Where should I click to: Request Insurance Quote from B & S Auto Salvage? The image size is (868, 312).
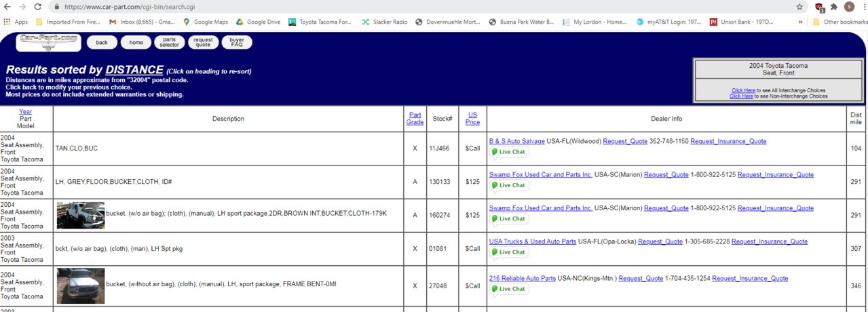pos(728,141)
